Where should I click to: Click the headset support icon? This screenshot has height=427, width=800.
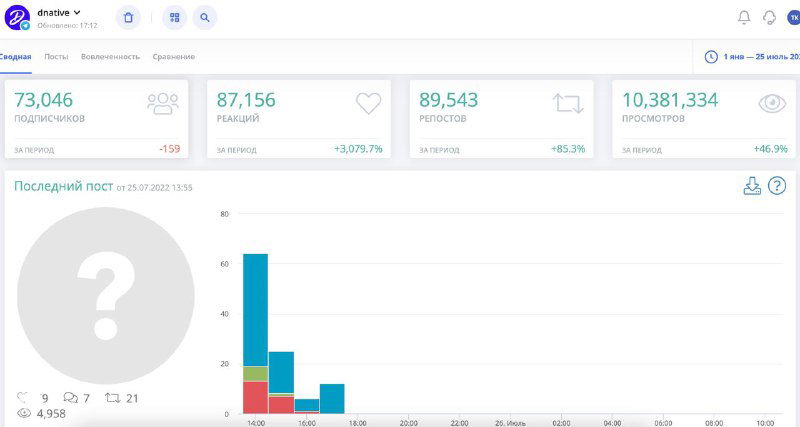(769, 17)
